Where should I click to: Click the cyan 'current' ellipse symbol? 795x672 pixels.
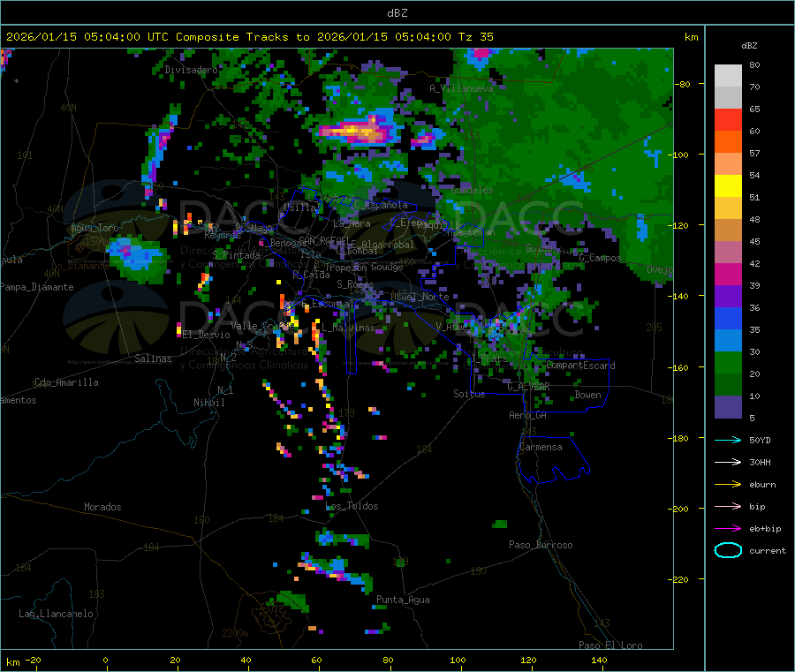728,550
